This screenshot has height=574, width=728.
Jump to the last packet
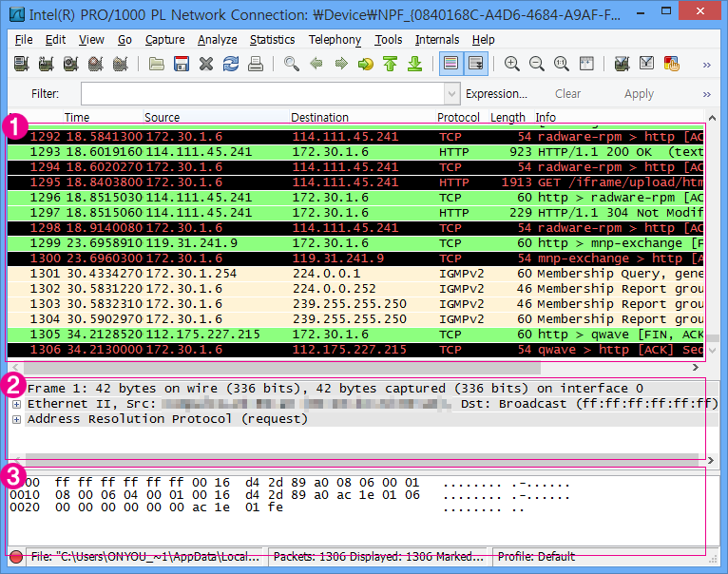pyautogui.click(x=415, y=64)
